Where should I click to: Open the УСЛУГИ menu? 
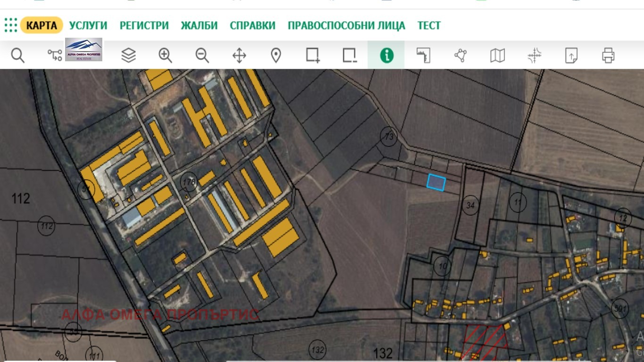click(88, 25)
